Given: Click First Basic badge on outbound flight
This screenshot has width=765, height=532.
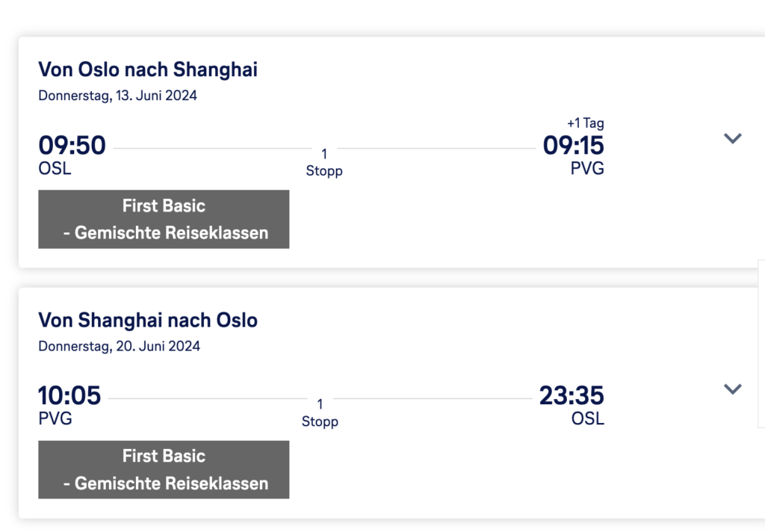Looking at the screenshot, I should [x=164, y=219].
